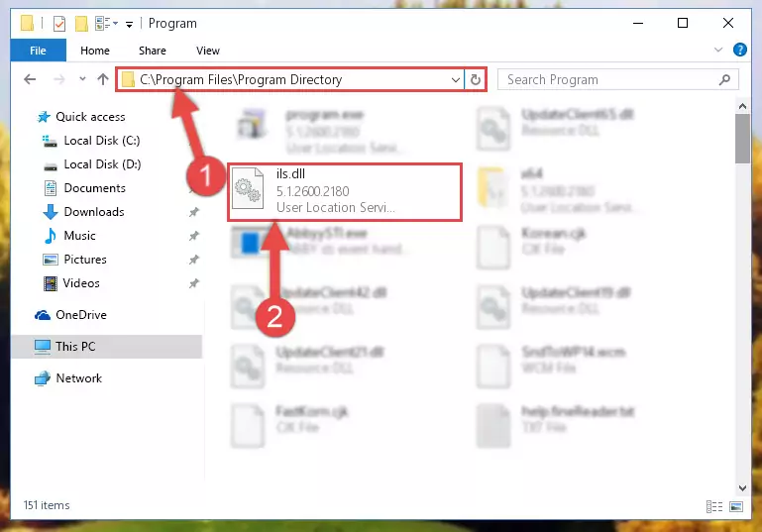
Task: Open the customize quick access toolbar dropdown arrow
Action: pos(129,24)
